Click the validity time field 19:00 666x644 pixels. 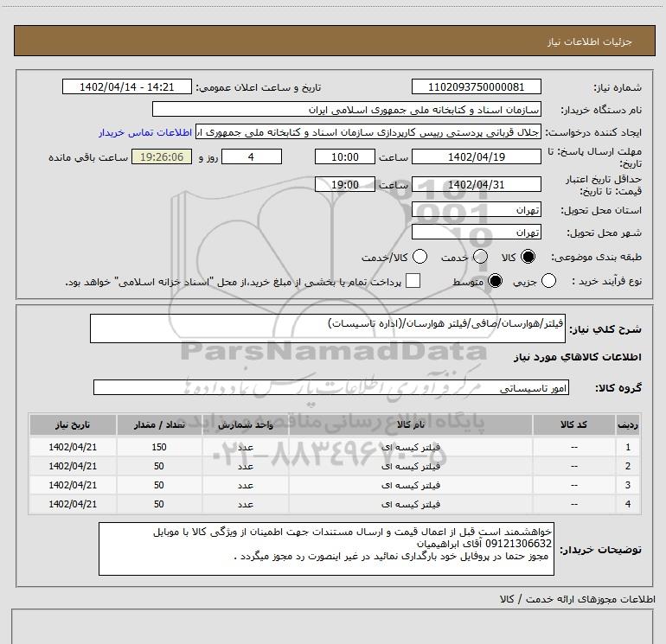point(345,184)
